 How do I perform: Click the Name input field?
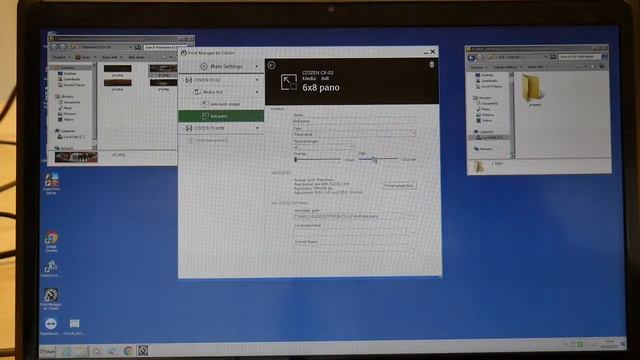(354, 121)
